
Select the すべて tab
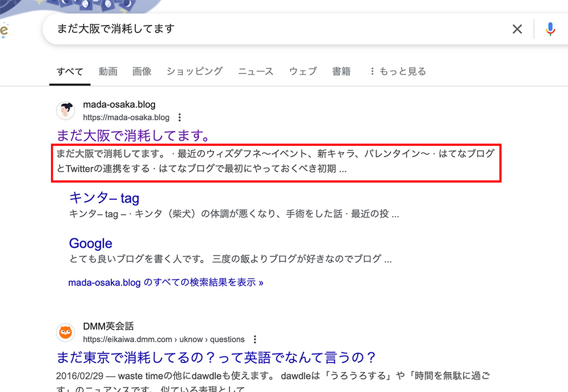pyautogui.click(x=69, y=71)
